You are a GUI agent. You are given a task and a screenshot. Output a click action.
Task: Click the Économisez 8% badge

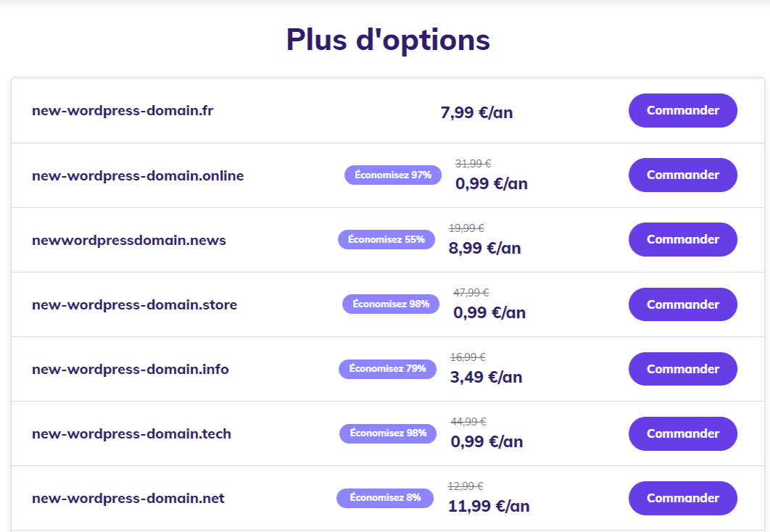click(x=384, y=498)
